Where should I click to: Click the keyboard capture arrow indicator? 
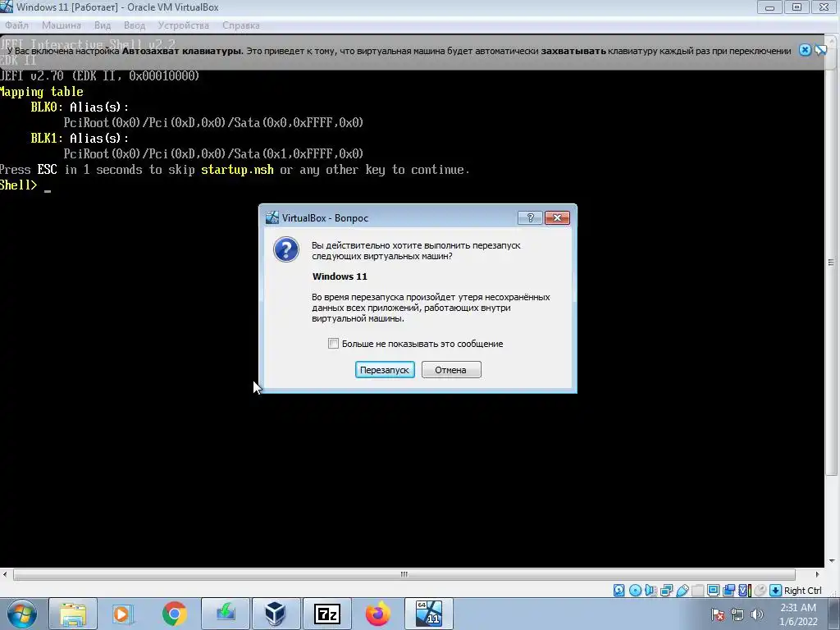point(775,591)
